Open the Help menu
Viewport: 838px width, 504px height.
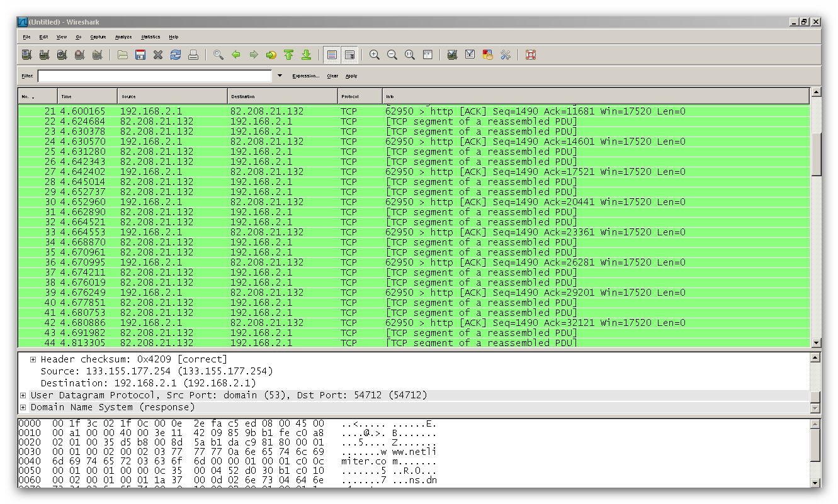pyautogui.click(x=174, y=37)
